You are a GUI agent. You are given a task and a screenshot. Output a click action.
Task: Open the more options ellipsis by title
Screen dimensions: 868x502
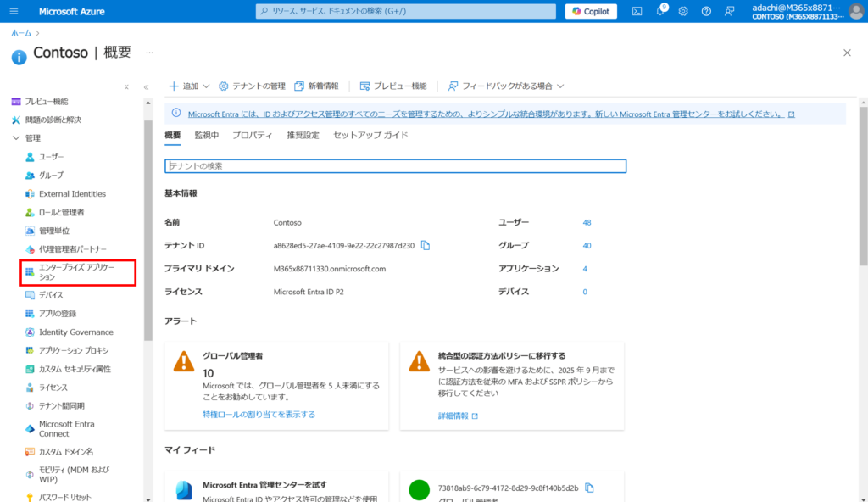(149, 53)
